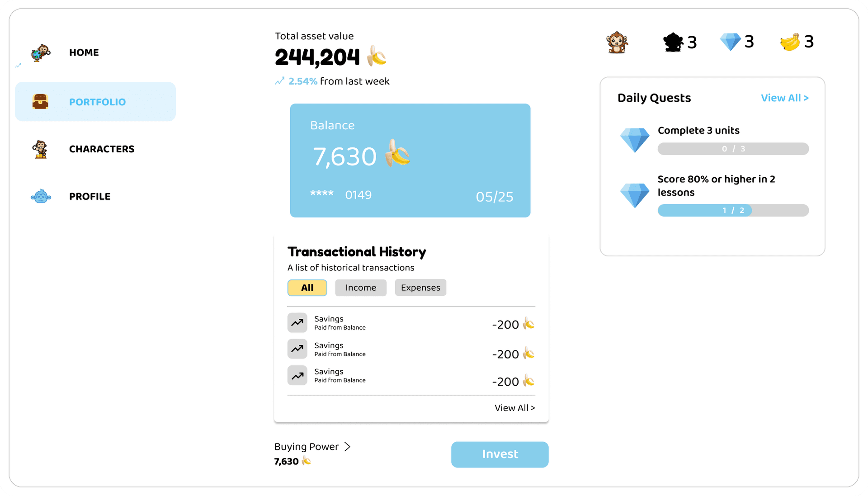This screenshot has width=868, height=496.
Task: Filter transactions by Expenses
Action: point(420,288)
